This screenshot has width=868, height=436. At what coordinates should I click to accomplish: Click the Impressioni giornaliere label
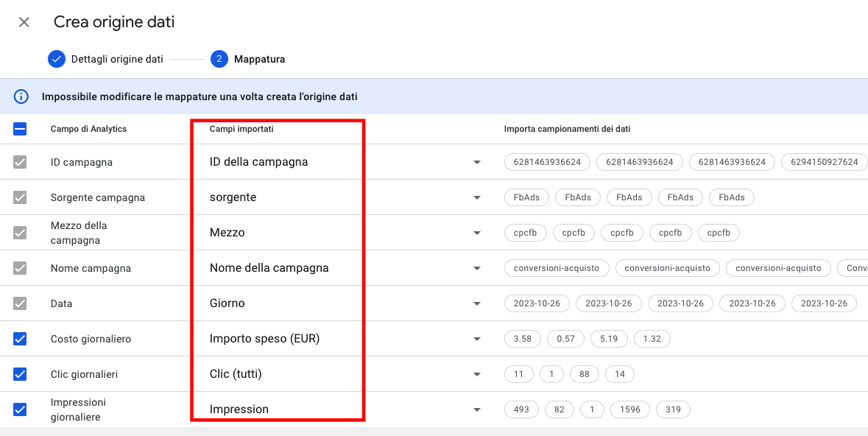(x=78, y=409)
